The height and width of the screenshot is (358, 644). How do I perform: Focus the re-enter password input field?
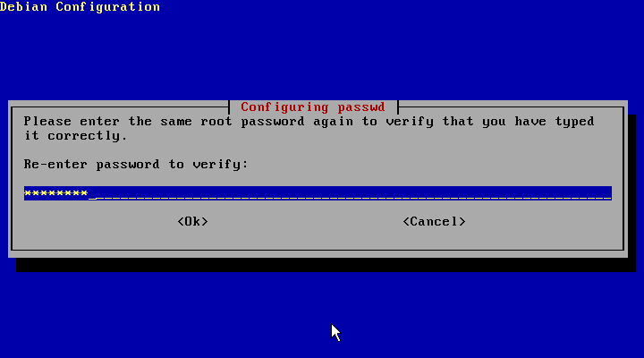point(318,193)
